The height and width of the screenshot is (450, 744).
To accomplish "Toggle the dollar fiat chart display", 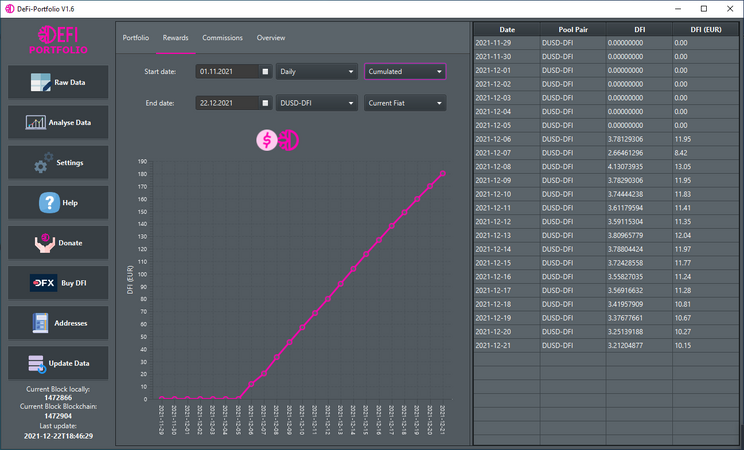I will pyautogui.click(x=266, y=141).
